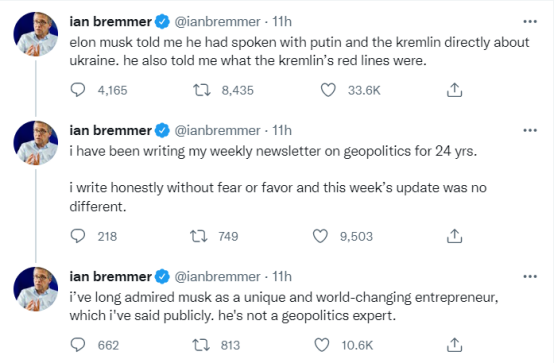Open the 11h timestamp on the third tweet
Viewport: 554px width, 364px height.
(x=282, y=276)
